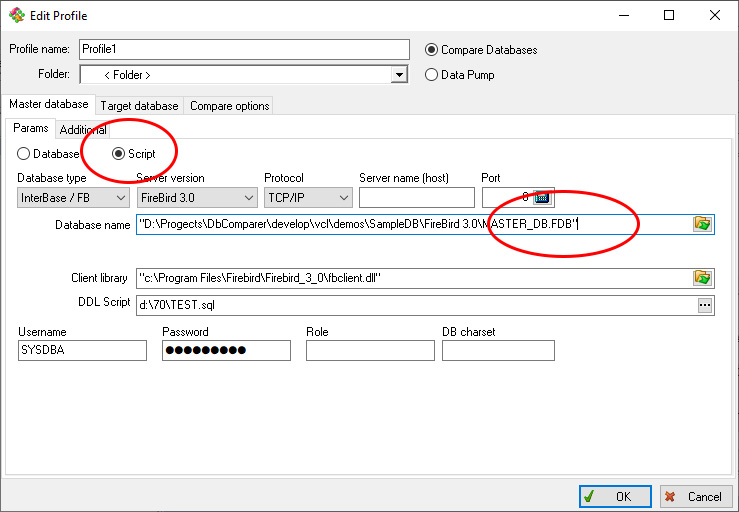Click the Server name (host) field

point(416,198)
